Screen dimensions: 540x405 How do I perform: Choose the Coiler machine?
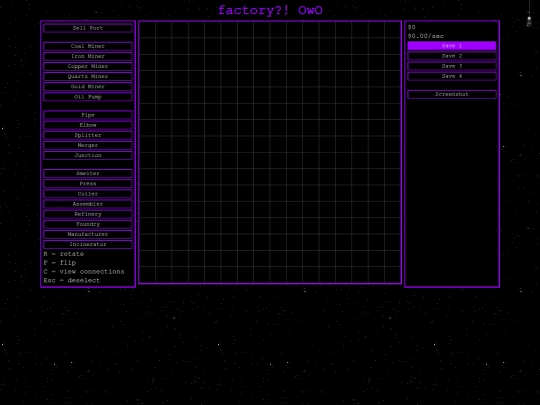pos(88,194)
